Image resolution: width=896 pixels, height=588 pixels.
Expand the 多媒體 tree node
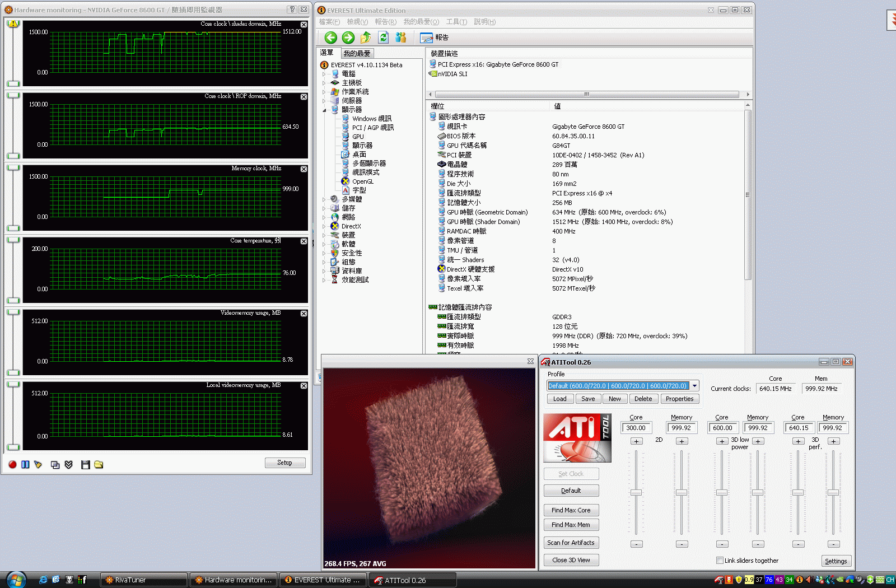click(x=324, y=199)
